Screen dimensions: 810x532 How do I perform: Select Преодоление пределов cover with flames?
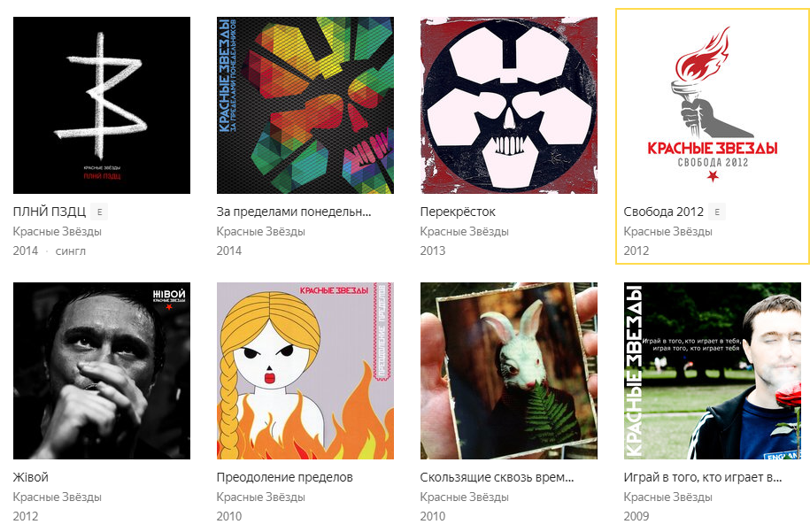305,371
